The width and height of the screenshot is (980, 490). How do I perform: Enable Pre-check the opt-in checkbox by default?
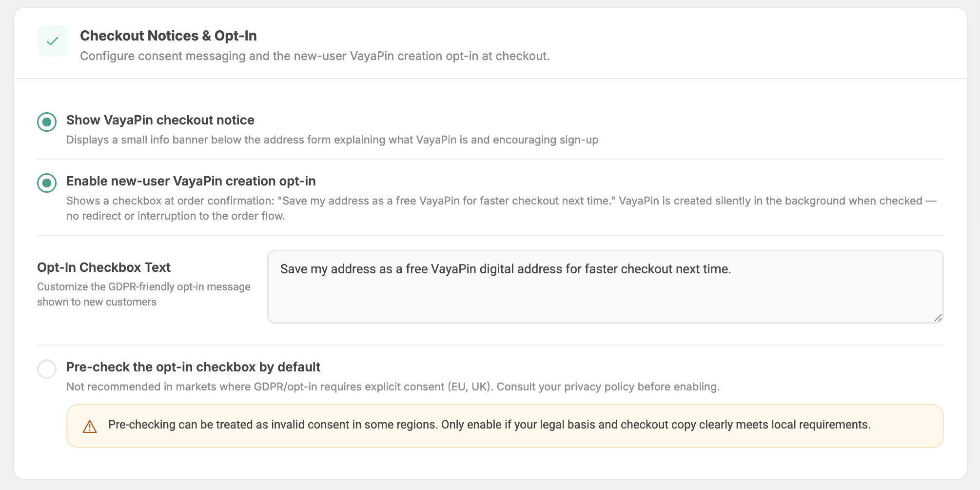point(47,369)
